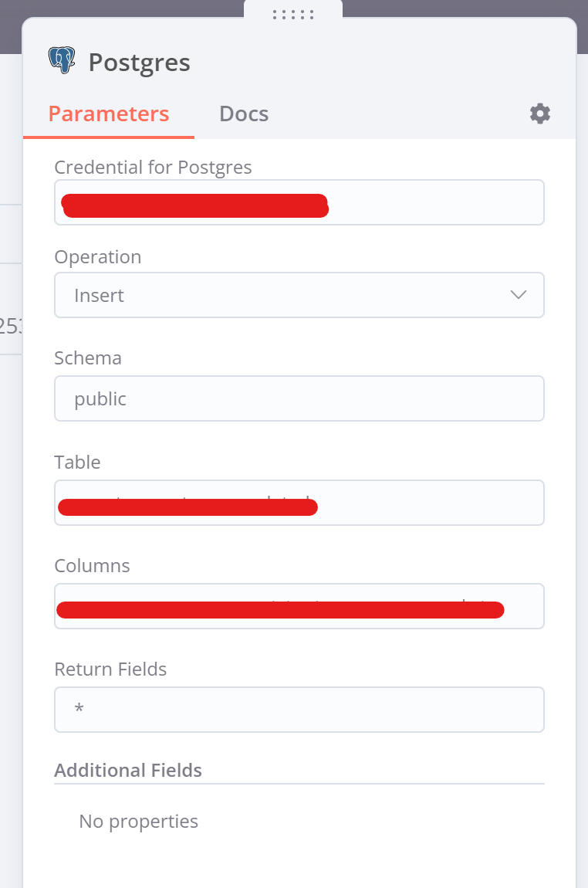Screen dimensions: 588x888
Task: Click the Schema field containing public
Action: [x=299, y=398]
